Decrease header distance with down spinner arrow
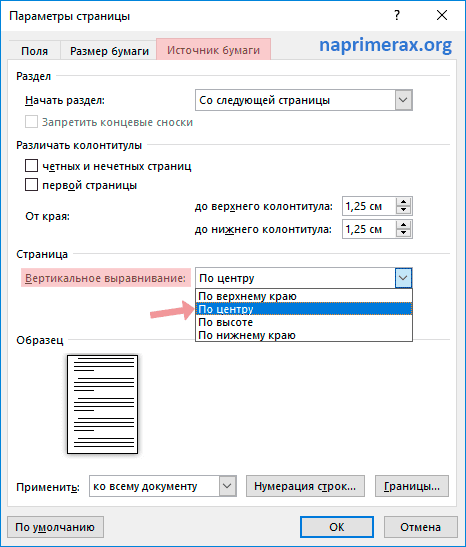 404,210
